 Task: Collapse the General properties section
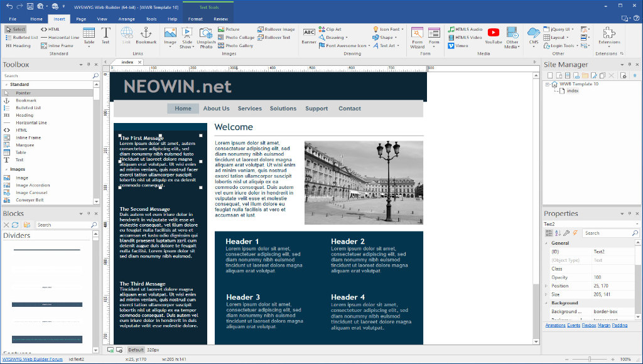click(546, 243)
